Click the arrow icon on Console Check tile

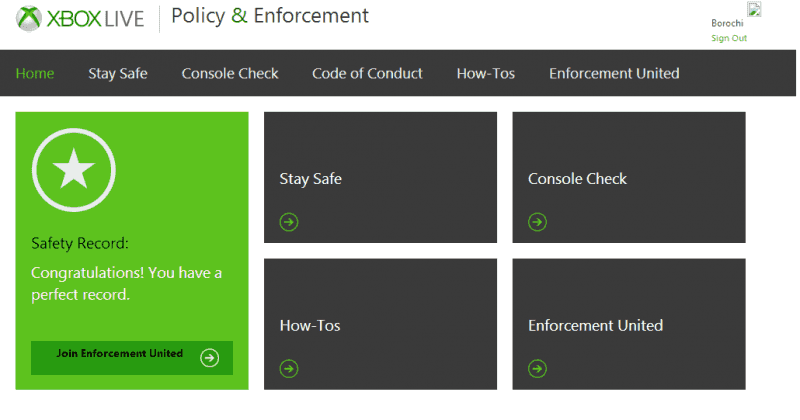537,222
